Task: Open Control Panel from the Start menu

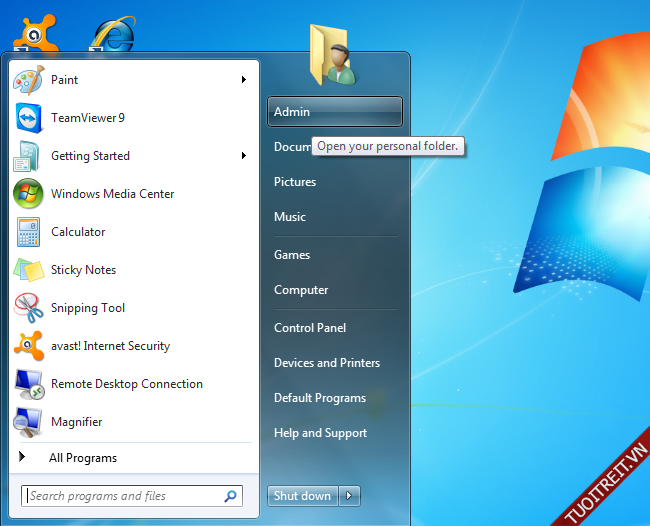Action: coord(310,328)
